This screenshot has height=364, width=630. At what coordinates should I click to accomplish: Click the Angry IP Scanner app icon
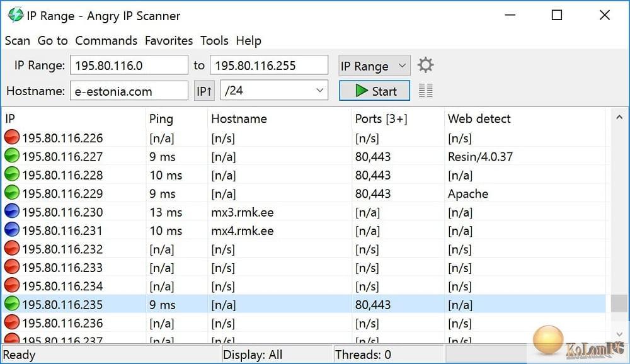[x=15, y=15]
